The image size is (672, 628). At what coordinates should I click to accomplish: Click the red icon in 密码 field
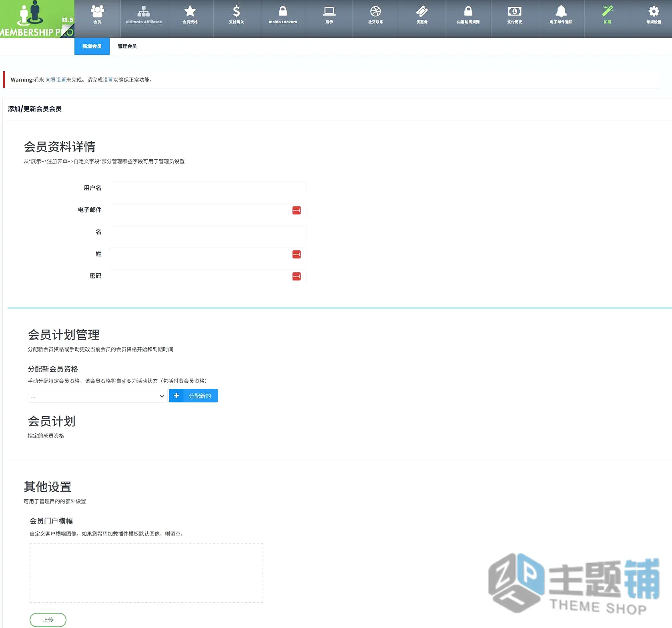[x=297, y=276]
